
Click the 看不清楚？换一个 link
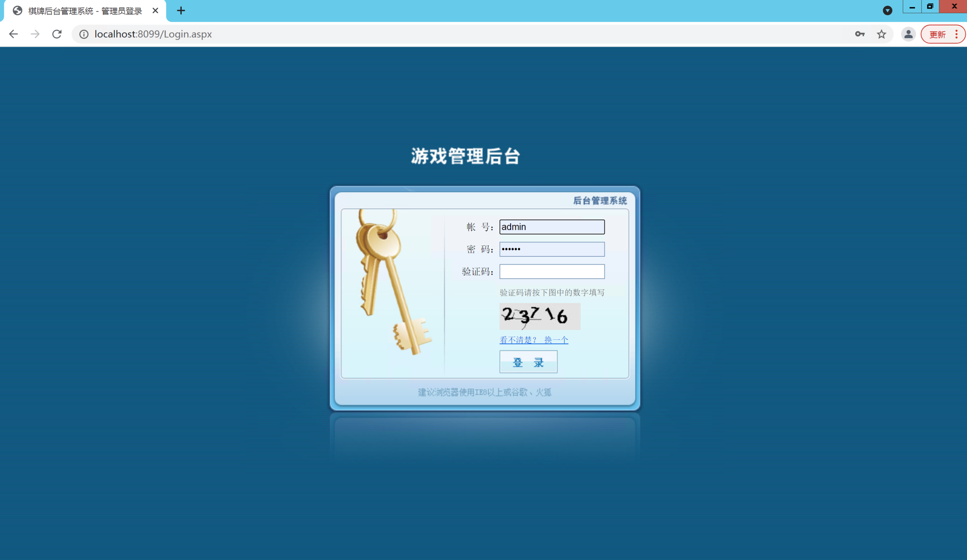click(x=533, y=340)
